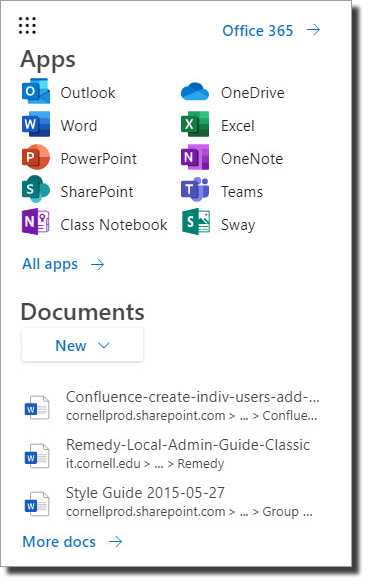Image resolution: width=372 pixels, height=587 pixels.
Task: Click the Sway app icon
Action: 196,222
